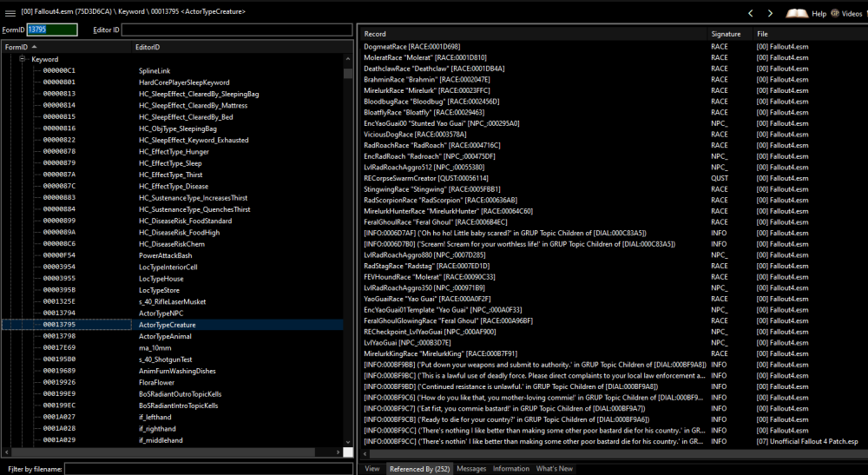The image size is (868, 475).
Task: Sort by Record column header
Action: (534, 34)
